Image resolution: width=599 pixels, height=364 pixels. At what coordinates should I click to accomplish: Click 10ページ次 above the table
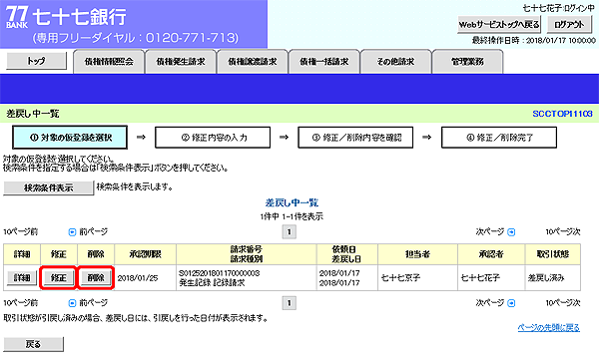563,232
